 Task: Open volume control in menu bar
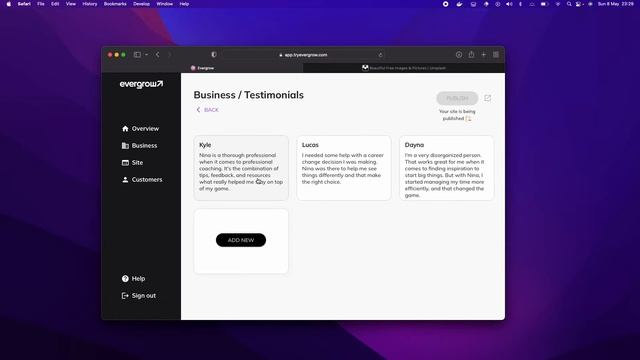click(x=509, y=4)
